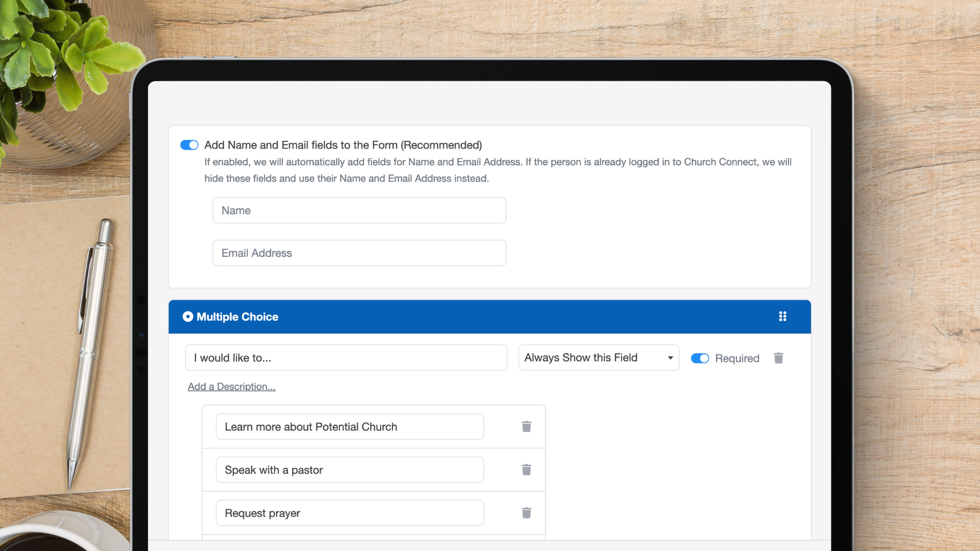
Task: Edit the 'Speak with a pastor' option text
Action: [x=350, y=469]
